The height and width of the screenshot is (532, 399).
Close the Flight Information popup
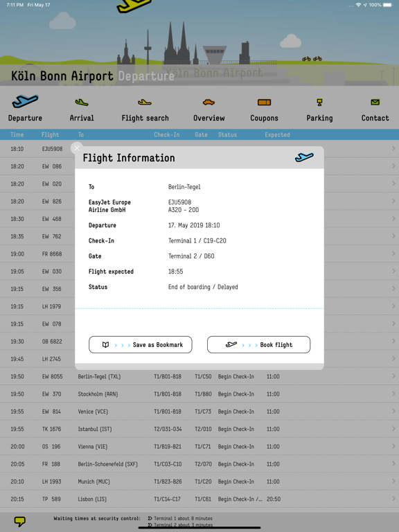77,148
